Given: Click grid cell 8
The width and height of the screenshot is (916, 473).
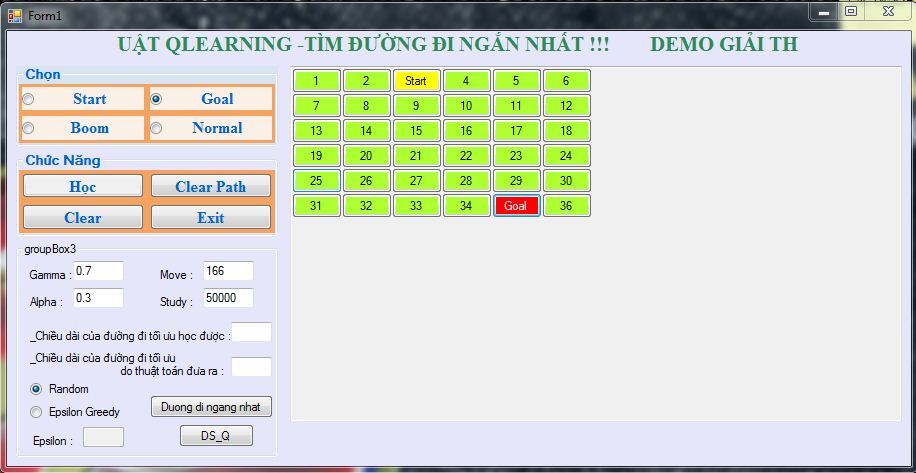Looking at the screenshot, I should [367, 106].
